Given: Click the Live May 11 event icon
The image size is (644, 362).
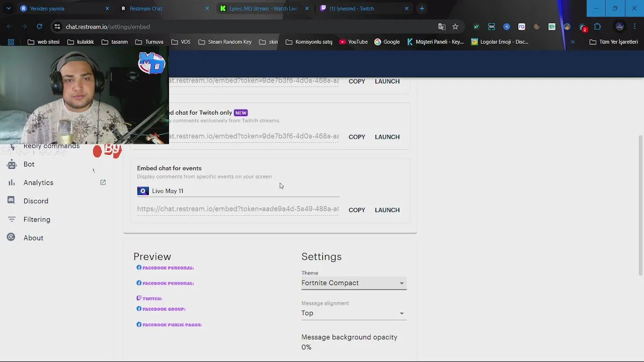Looking at the screenshot, I should 143,191.
